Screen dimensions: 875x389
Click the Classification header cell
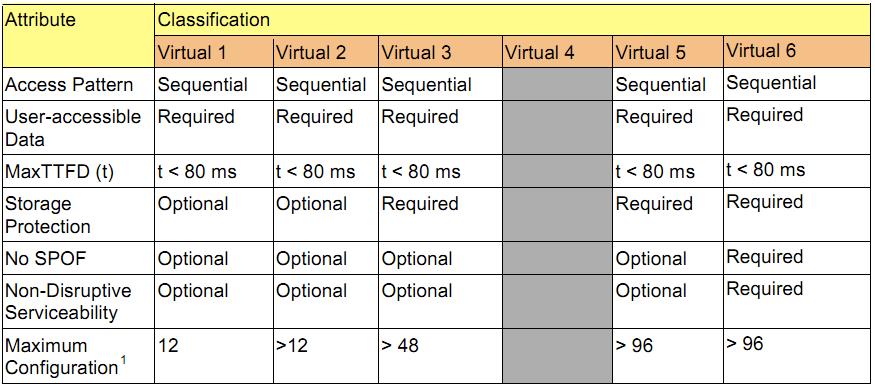513,20
